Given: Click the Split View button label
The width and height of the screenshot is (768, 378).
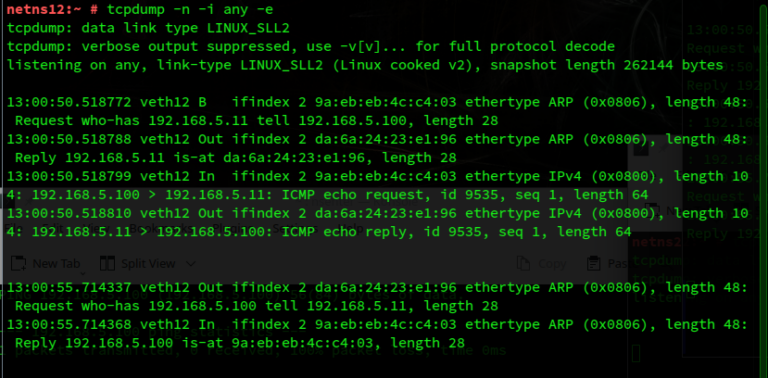Looking at the screenshot, I should (148, 263).
